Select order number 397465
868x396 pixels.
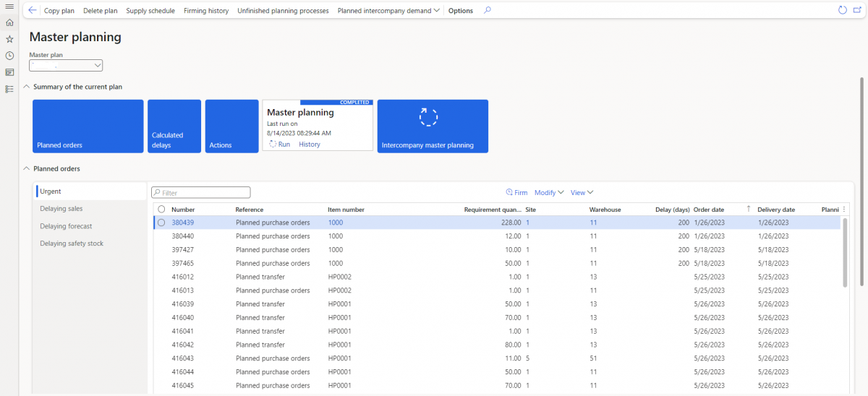[183, 263]
